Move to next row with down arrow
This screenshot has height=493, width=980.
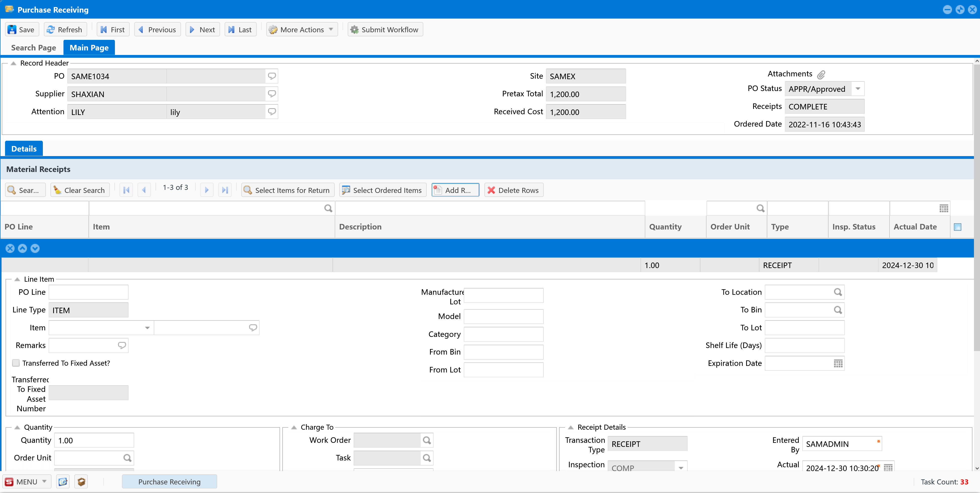(35, 248)
